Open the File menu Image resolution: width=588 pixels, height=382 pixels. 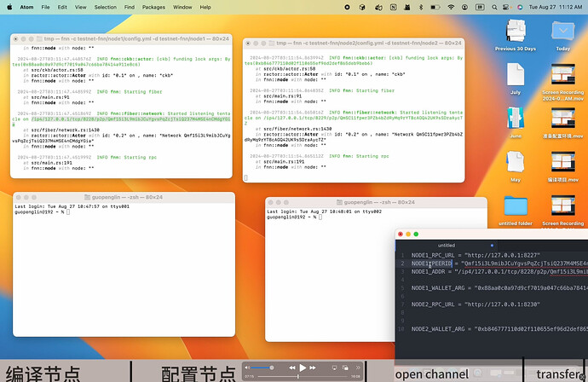coord(45,7)
